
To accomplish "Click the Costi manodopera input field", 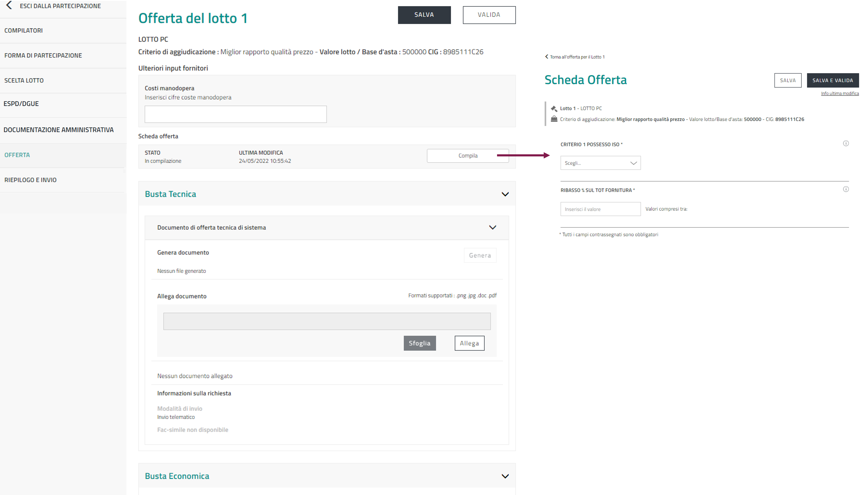I will (235, 114).
